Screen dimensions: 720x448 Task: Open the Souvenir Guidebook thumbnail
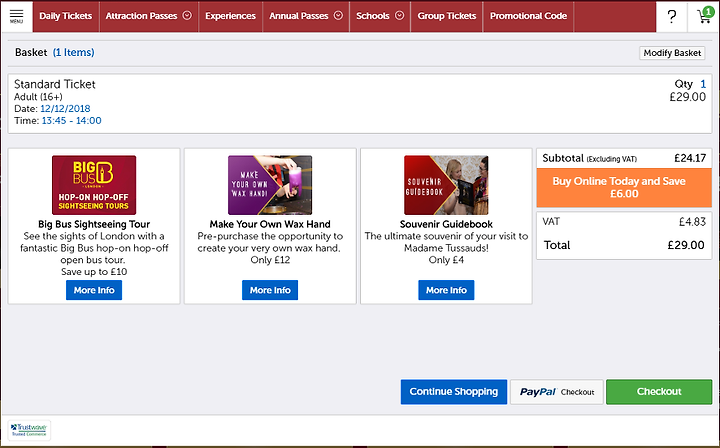446,185
